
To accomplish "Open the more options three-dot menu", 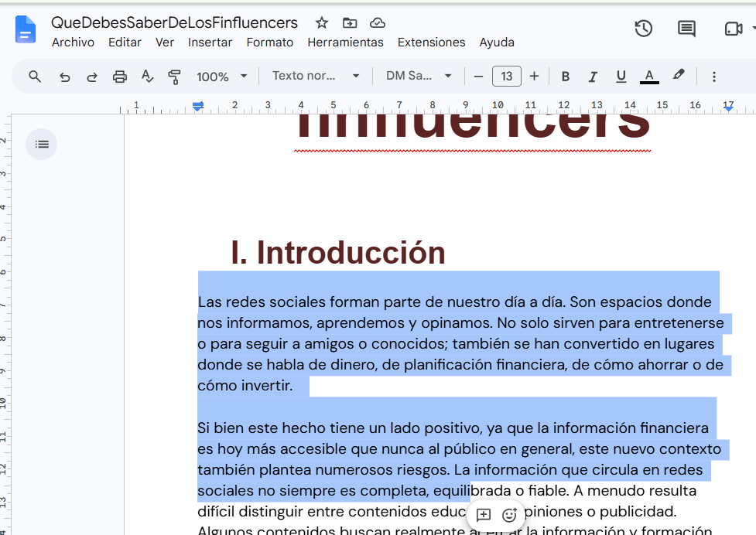I will point(714,76).
